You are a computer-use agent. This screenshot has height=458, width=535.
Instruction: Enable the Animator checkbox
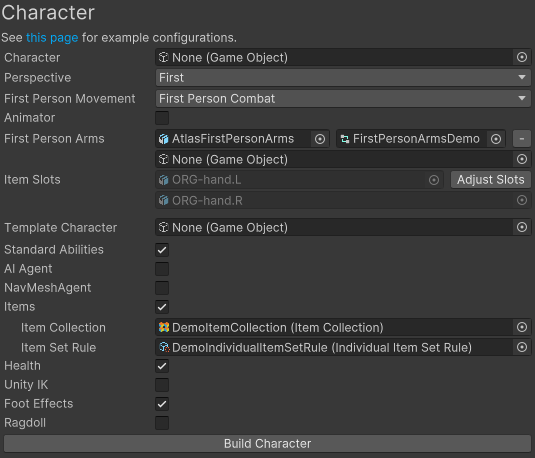coord(162,118)
